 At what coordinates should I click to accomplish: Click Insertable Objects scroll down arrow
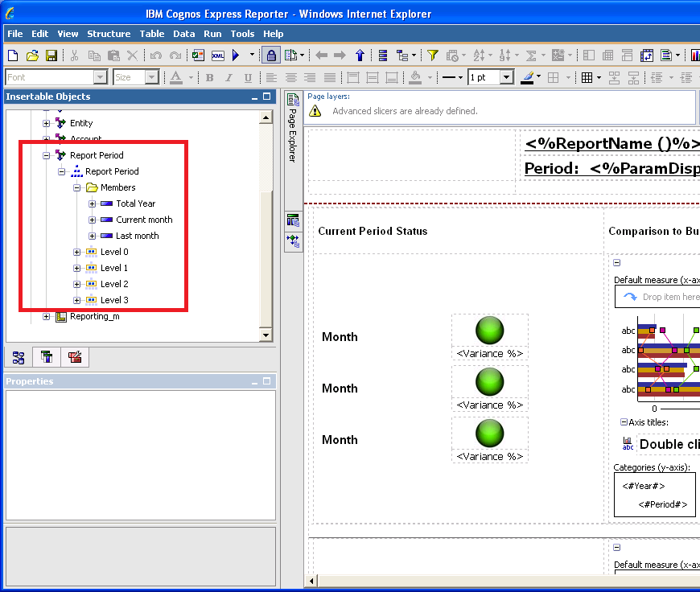(x=266, y=335)
